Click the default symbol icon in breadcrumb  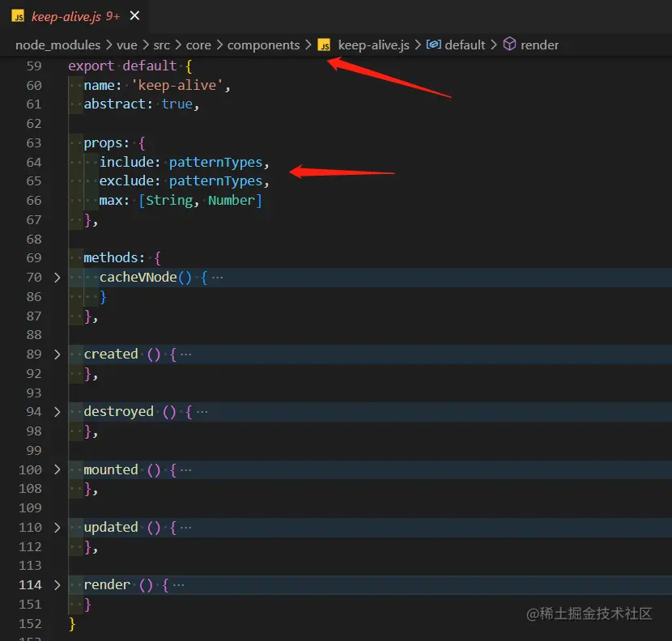tap(434, 45)
